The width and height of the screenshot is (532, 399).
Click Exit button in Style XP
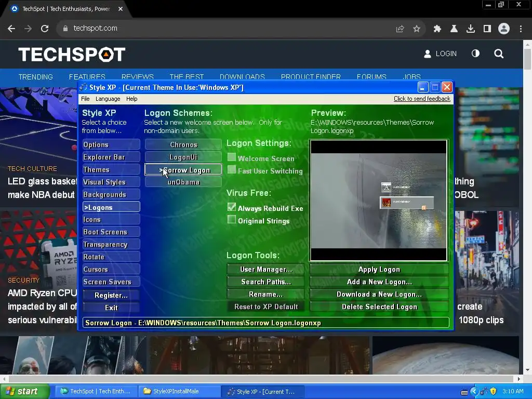(x=111, y=308)
